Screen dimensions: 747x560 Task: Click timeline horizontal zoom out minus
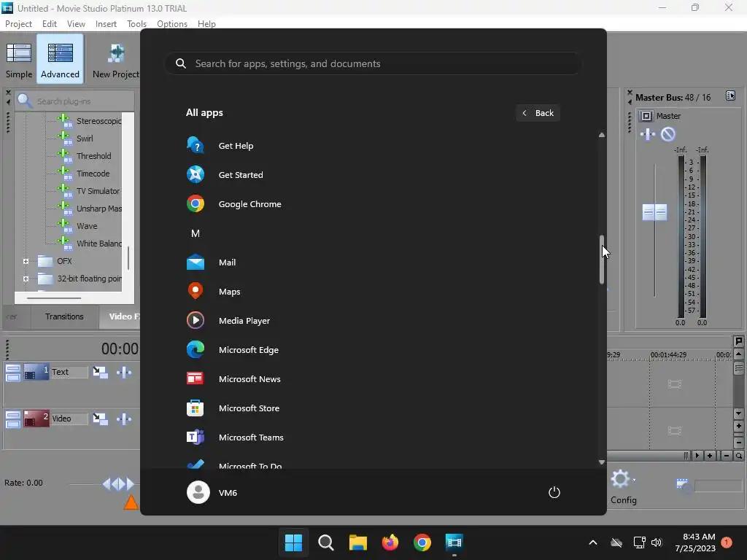tap(726, 456)
